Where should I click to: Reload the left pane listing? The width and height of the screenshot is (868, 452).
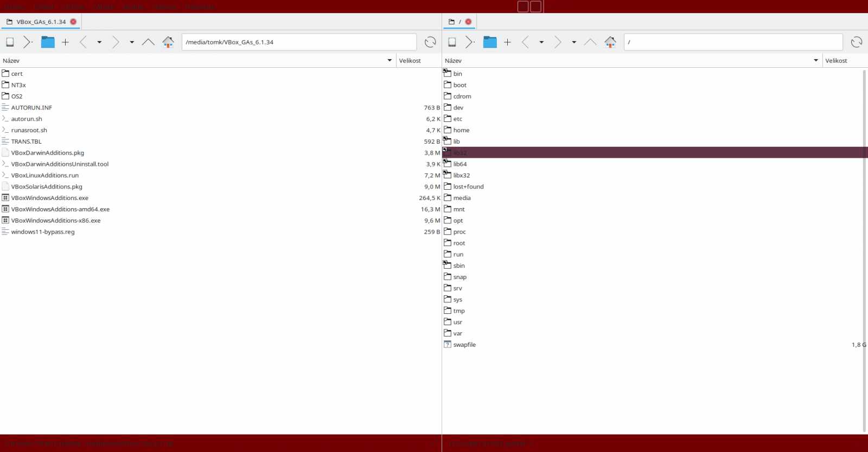[430, 42]
